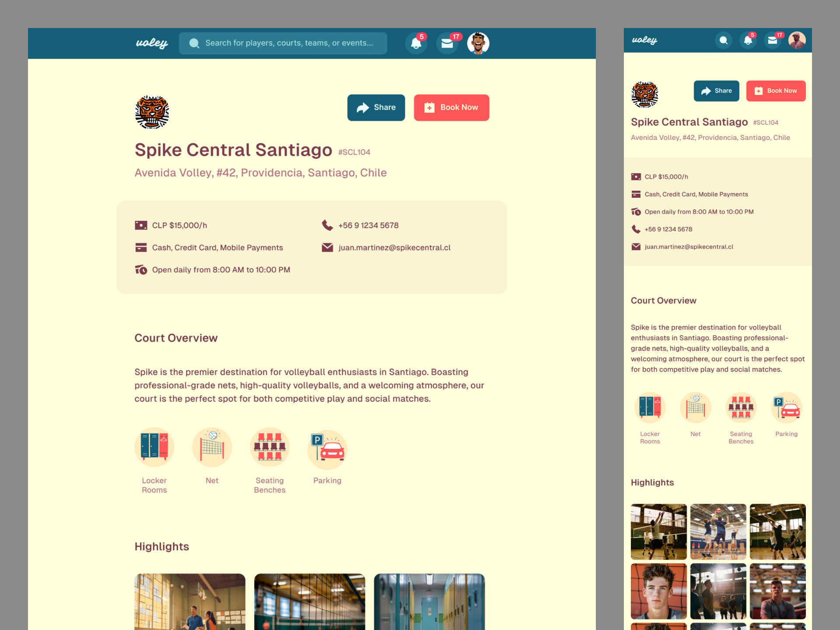Click Book Now button in desktop view
The image size is (840, 630).
point(451,108)
